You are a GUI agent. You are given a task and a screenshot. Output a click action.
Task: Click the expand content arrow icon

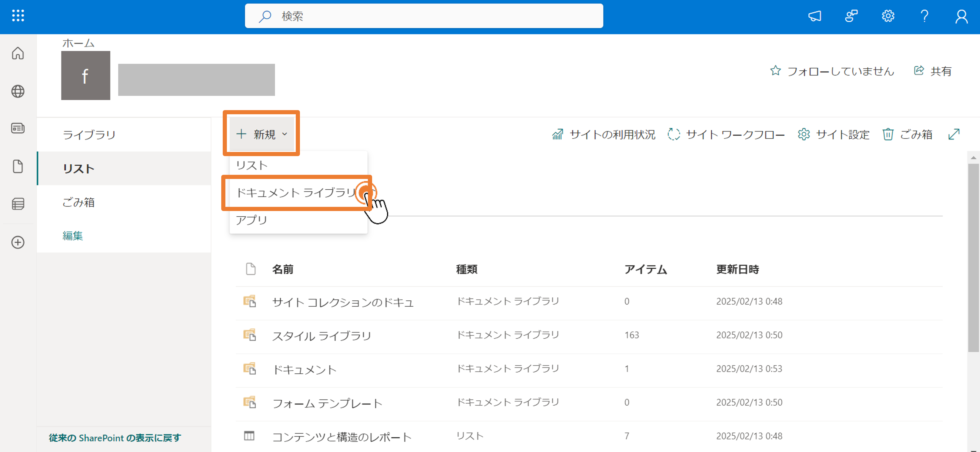954,134
